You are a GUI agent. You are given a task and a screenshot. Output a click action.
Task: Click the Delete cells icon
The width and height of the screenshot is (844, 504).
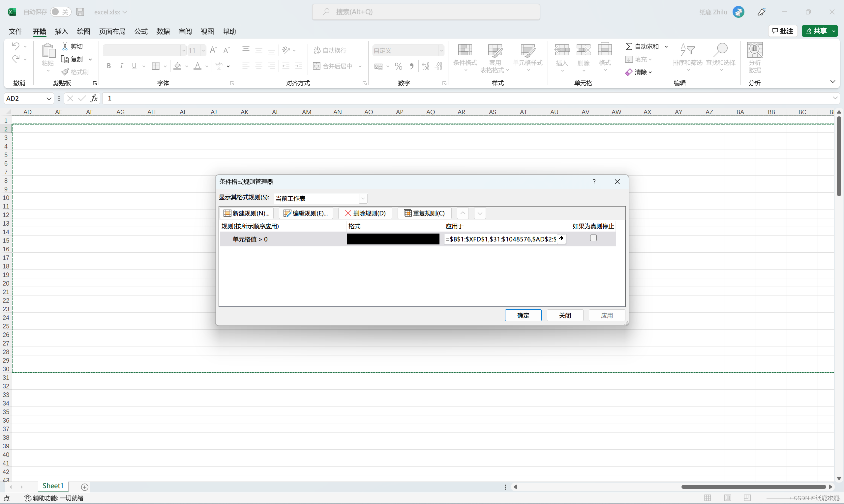[583, 50]
